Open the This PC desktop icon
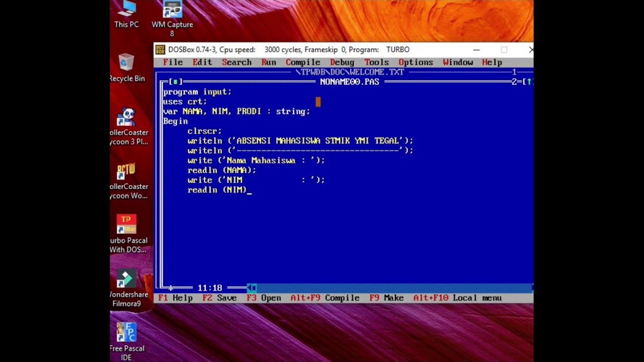The width and height of the screenshot is (644, 362). (x=126, y=14)
